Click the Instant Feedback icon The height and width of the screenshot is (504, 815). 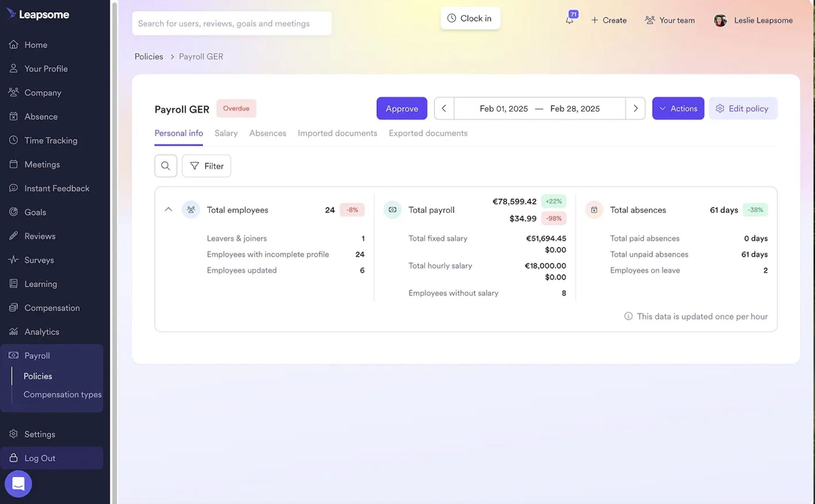click(14, 188)
